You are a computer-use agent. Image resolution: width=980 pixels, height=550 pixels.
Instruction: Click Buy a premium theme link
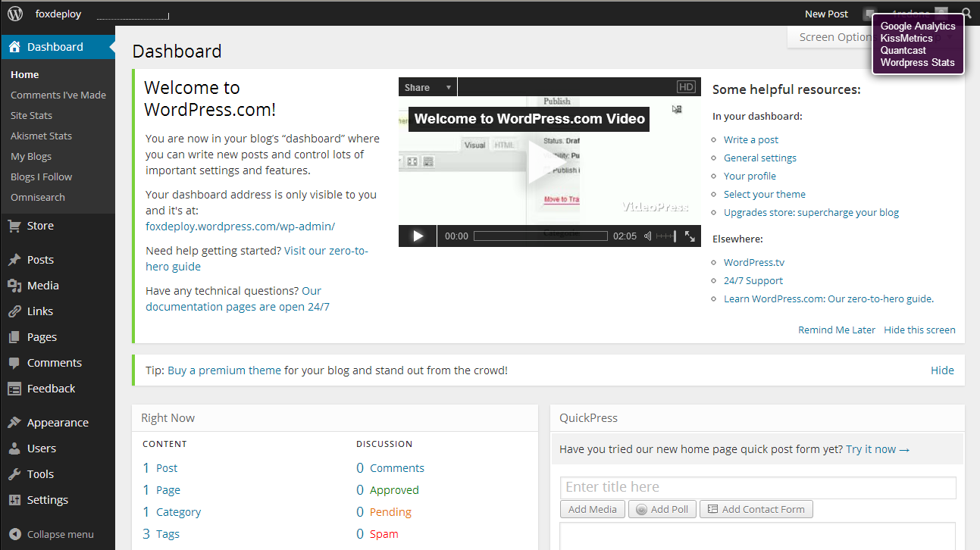[x=224, y=370]
